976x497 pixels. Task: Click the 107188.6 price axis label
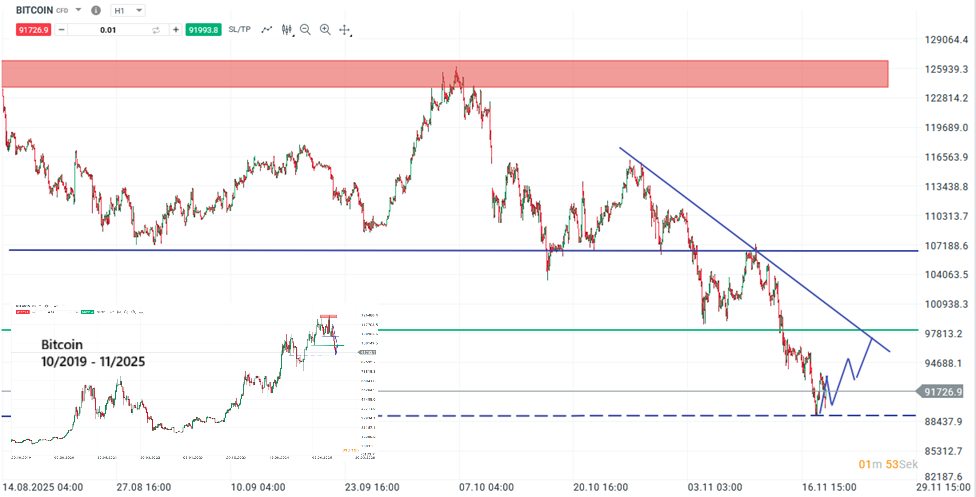tap(946, 246)
